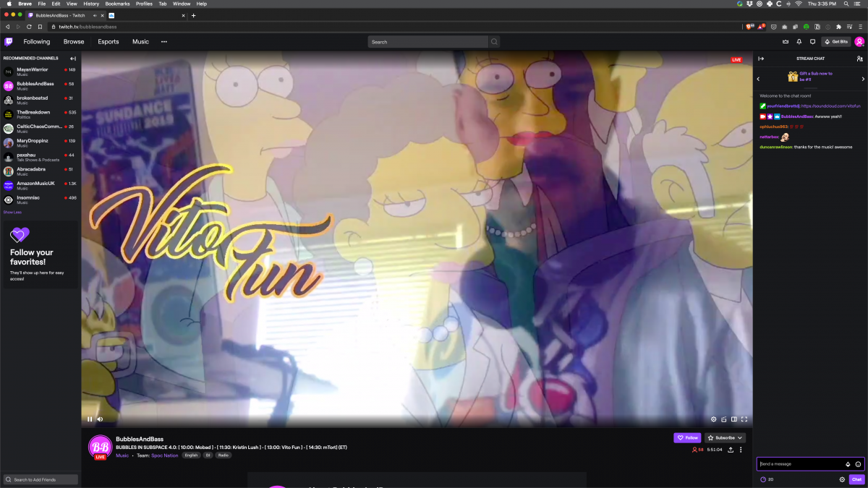Image resolution: width=868 pixels, height=488 pixels.
Task: Click the Radio stream tag
Action: tap(224, 455)
